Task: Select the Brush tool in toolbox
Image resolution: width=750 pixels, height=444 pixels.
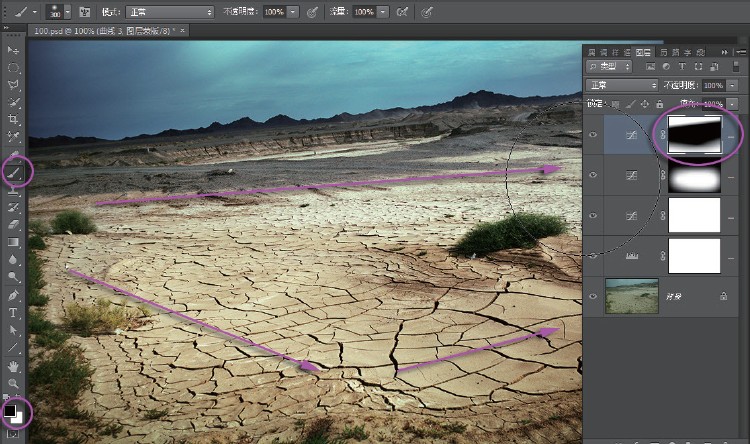Action: pos(13,173)
